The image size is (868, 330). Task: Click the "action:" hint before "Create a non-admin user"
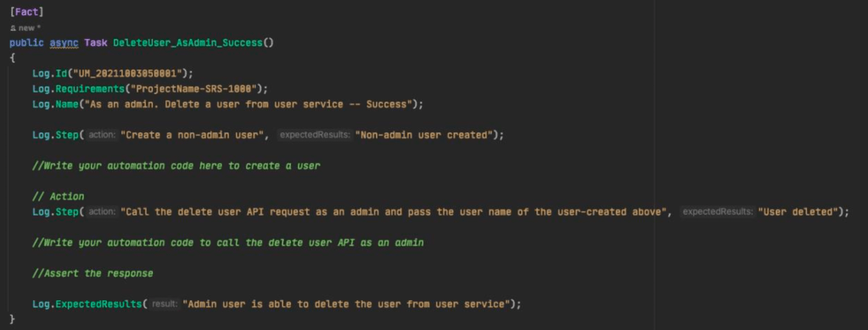click(102, 135)
